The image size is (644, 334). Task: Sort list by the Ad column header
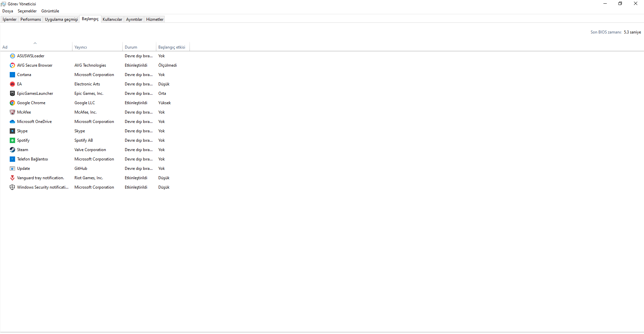pos(36,47)
